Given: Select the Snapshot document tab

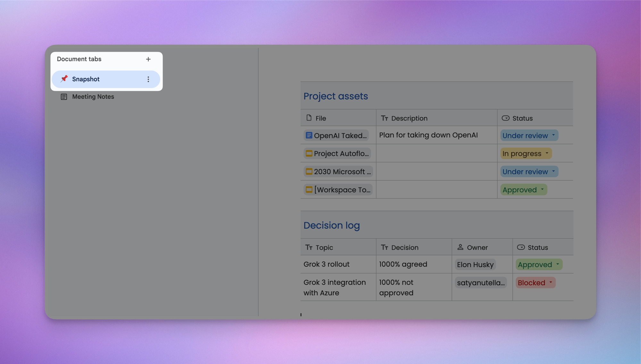Looking at the screenshot, I should click(106, 79).
